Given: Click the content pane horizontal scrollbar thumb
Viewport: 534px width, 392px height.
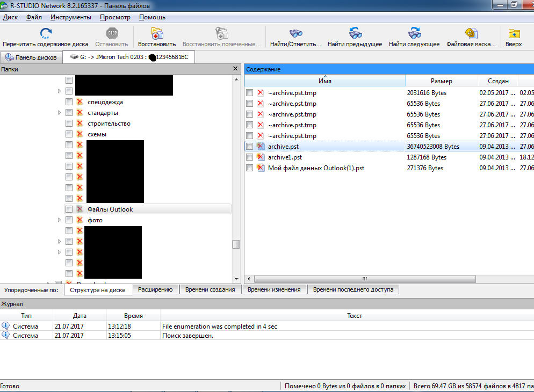Looking at the screenshot, I should [365, 279].
